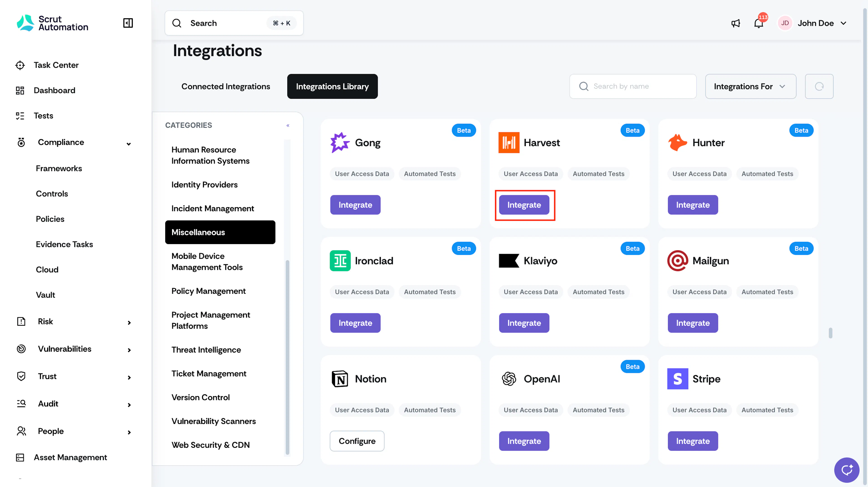
Task: Click the Task Center crosshair icon
Action: [20, 65]
